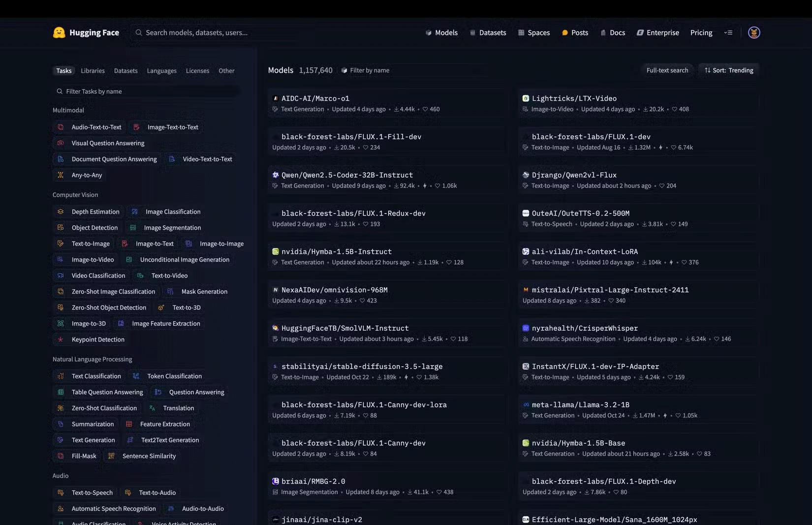Open the user profile avatar
Screen dimensions: 812x525
pos(753,32)
